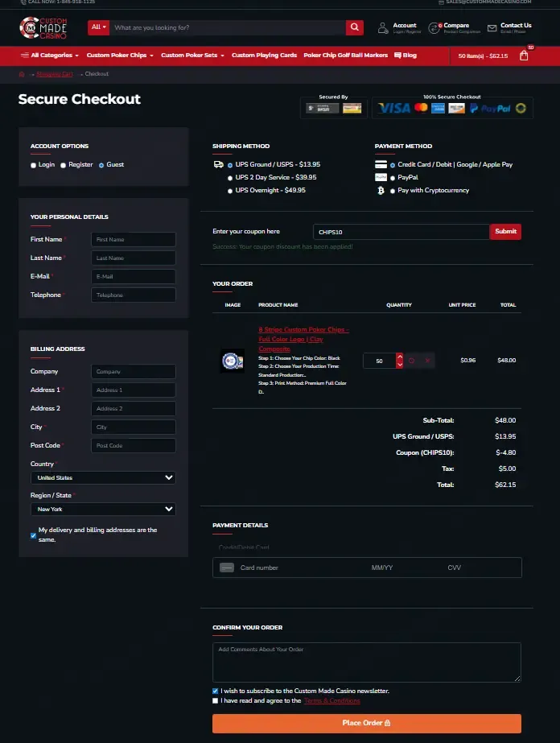Open Custom Playing Cards page

[x=264, y=56]
